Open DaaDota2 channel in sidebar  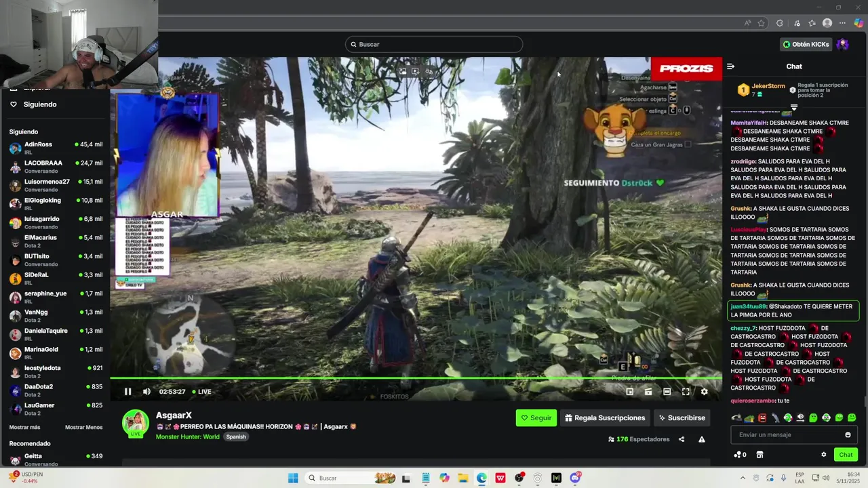56,390
